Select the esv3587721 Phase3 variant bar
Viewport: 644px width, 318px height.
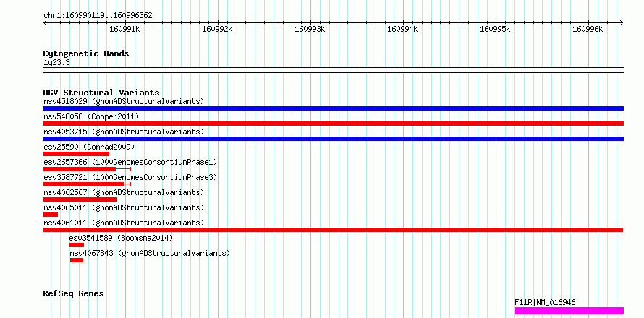pos(87,184)
